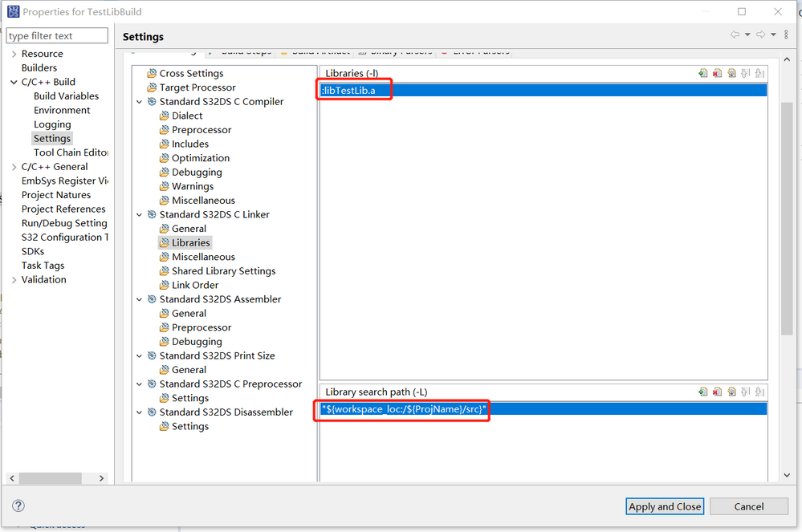Collapse the C/C++ Build category
The width and height of the screenshot is (802, 532).
(x=14, y=82)
